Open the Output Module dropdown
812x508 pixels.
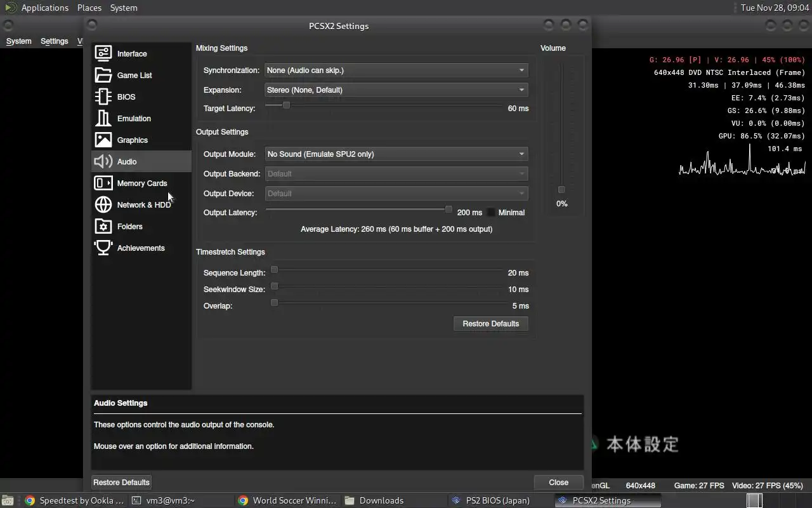pyautogui.click(x=396, y=154)
